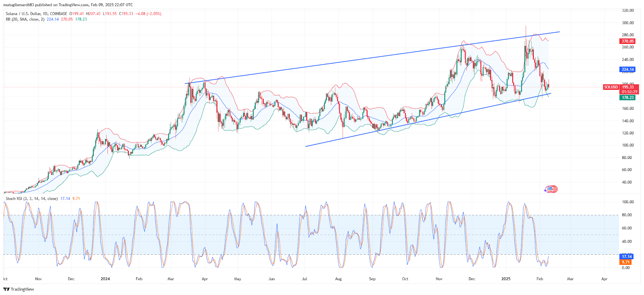Select the upper blue channel trendline
Screen dimensions: 644x295
tap(372, 58)
